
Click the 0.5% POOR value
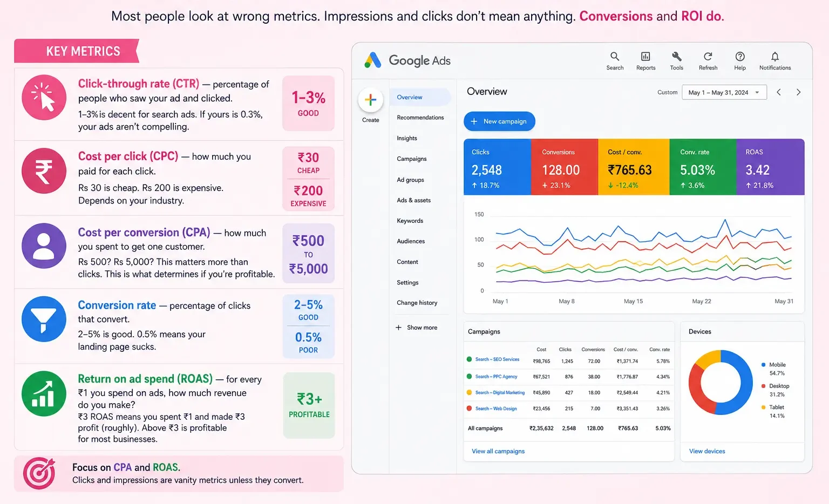[308, 343]
